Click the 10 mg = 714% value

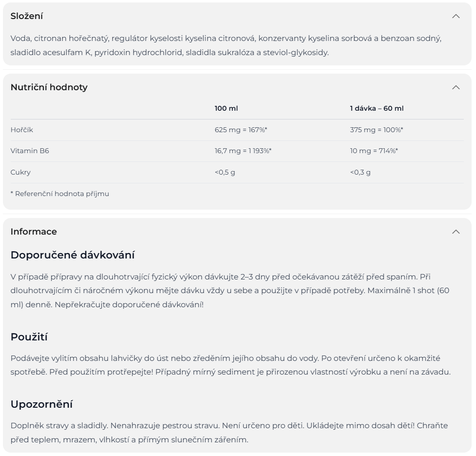[373, 151]
